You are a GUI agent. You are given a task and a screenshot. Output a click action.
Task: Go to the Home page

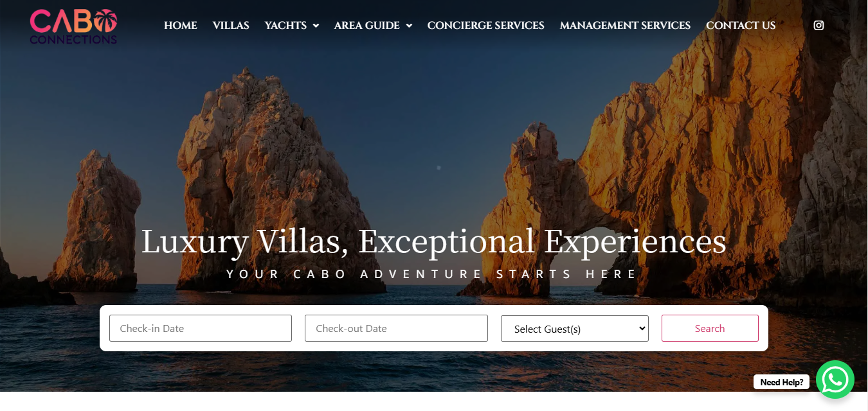pyautogui.click(x=181, y=26)
